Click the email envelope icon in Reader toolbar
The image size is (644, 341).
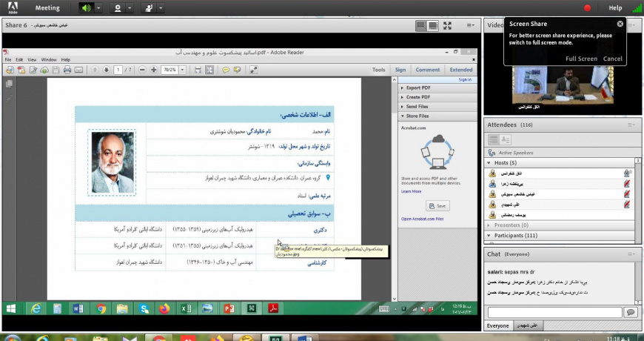[x=78, y=70]
